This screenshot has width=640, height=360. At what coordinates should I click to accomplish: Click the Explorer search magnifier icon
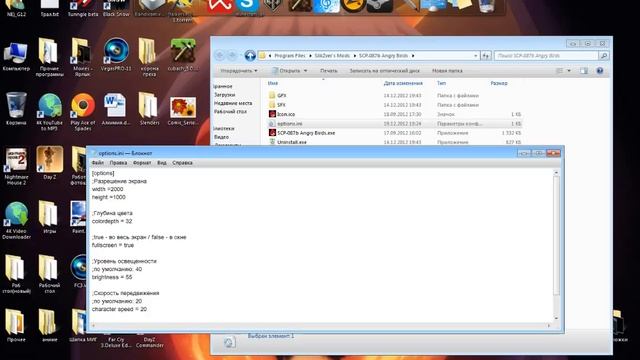tap(604, 56)
